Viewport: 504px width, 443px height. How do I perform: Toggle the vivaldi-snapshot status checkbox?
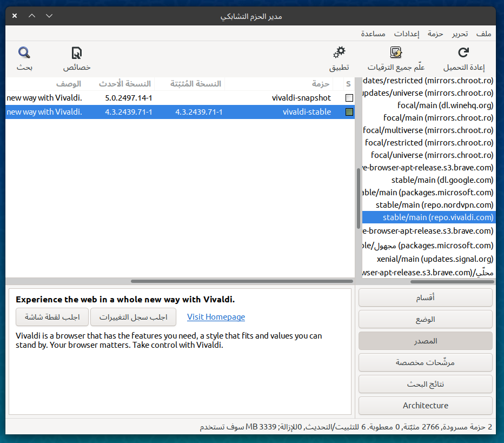349,98
